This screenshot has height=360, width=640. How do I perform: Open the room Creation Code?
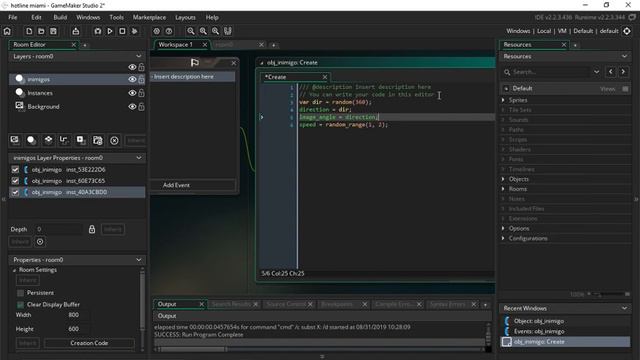(x=89, y=343)
